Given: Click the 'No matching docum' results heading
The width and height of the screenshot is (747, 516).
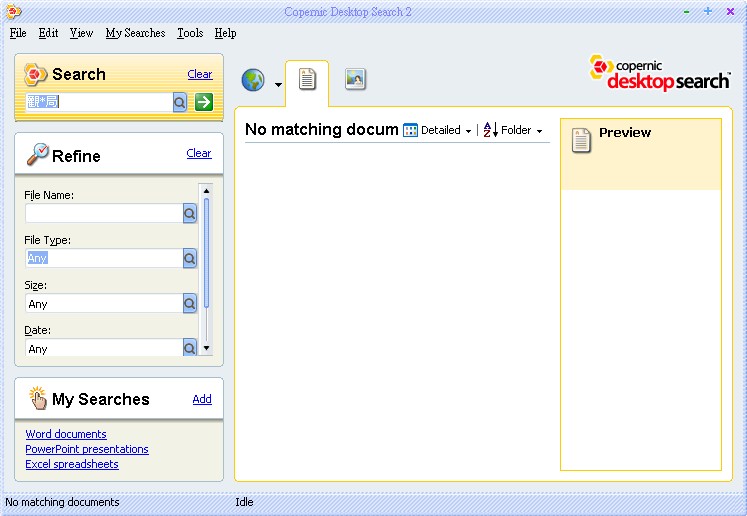Looking at the screenshot, I should point(322,130).
